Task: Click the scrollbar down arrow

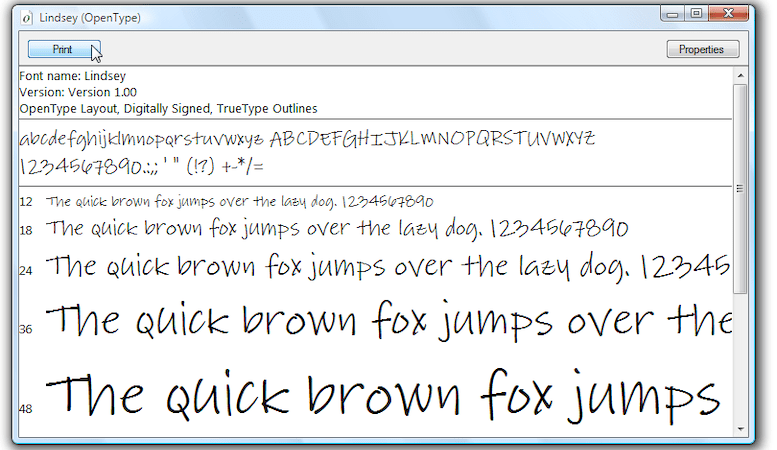Action: (x=740, y=429)
